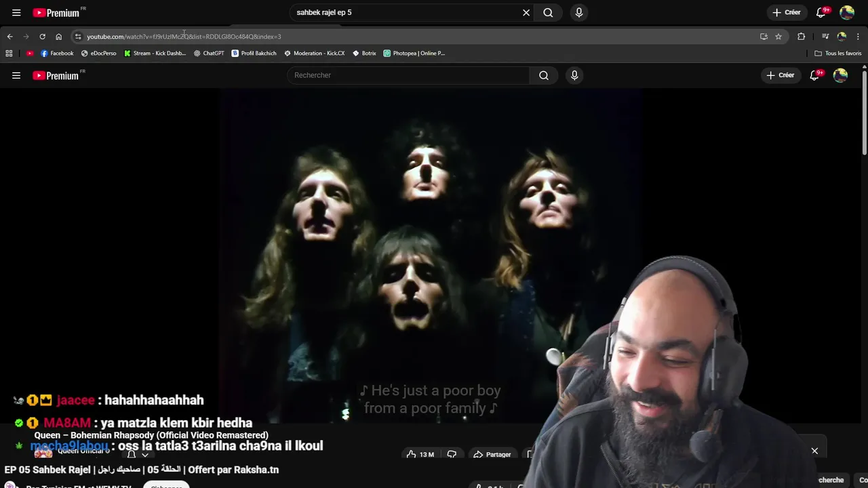
Task: Click 'Créer' button in the 'Rechercher' header
Action: (781, 75)
